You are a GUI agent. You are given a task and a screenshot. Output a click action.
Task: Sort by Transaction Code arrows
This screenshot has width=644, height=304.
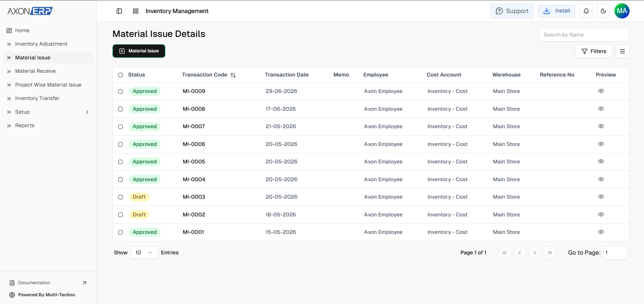click(233, 75)
